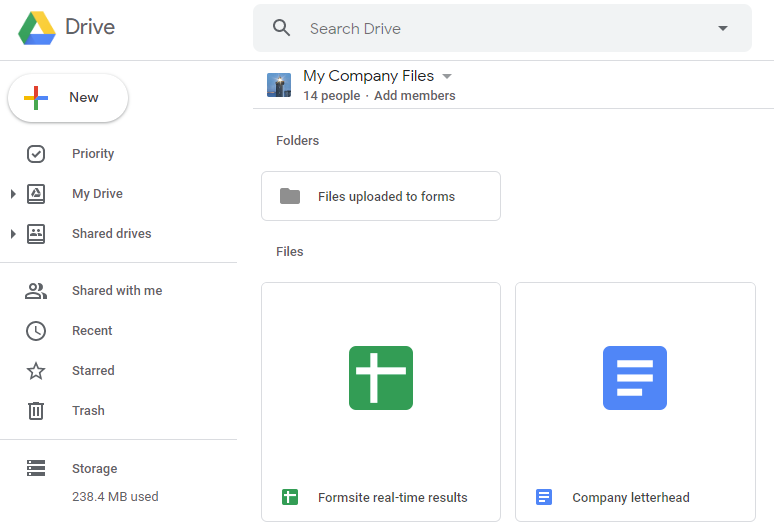774x530 pixels.
Task: Click the Shared with me people icon
Action: [36, 291]
